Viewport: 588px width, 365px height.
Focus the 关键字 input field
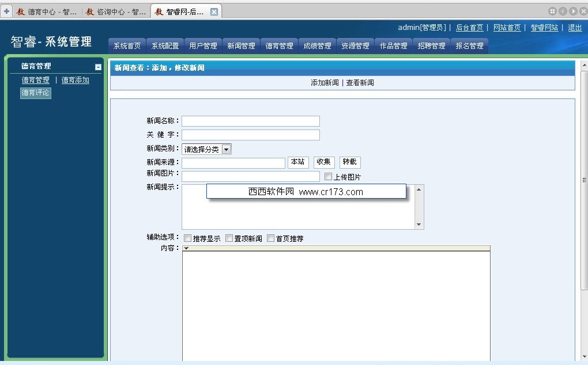251,135
